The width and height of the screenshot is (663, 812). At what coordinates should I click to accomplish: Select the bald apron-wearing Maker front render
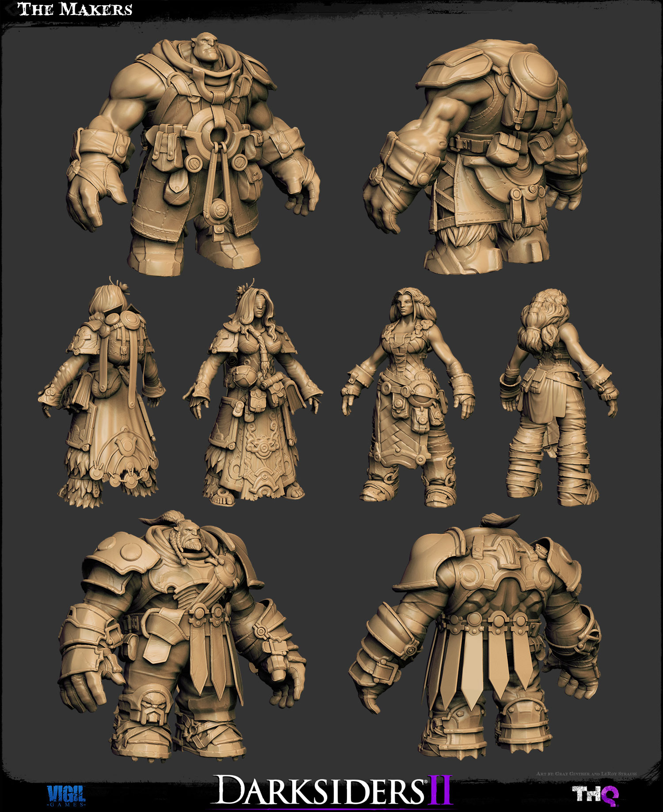pos(193,153)
